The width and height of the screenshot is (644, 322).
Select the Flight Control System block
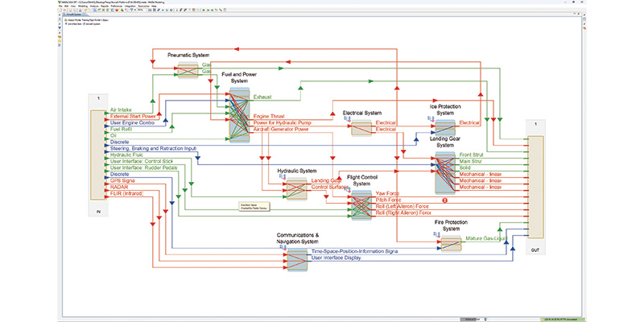(x=361, y=204)
